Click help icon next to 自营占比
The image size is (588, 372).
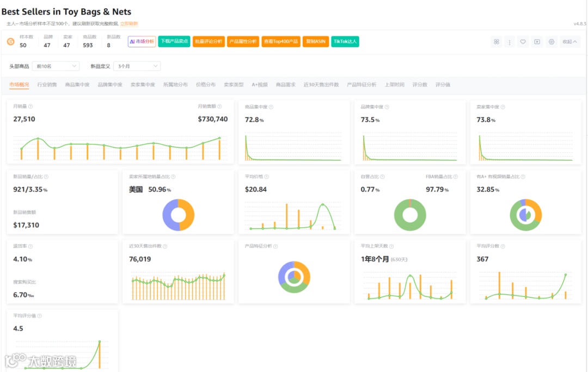pyautogui.click(x=383, y=177)
